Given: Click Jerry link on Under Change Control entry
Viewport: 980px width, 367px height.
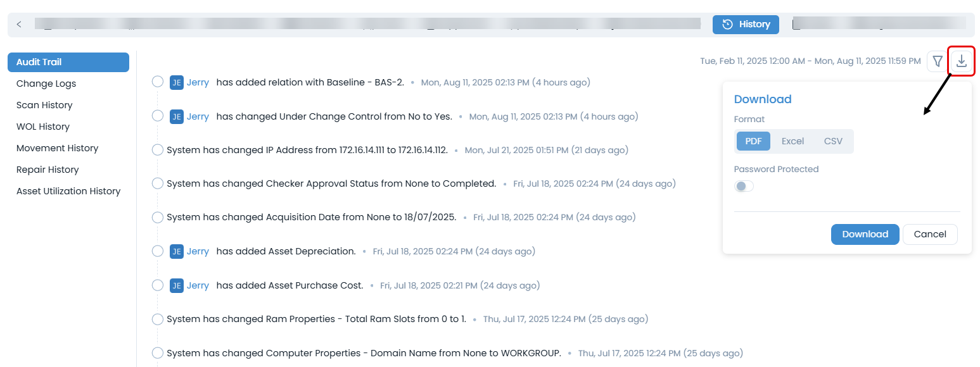Looking at the screenshot, I should coord(198,116).
